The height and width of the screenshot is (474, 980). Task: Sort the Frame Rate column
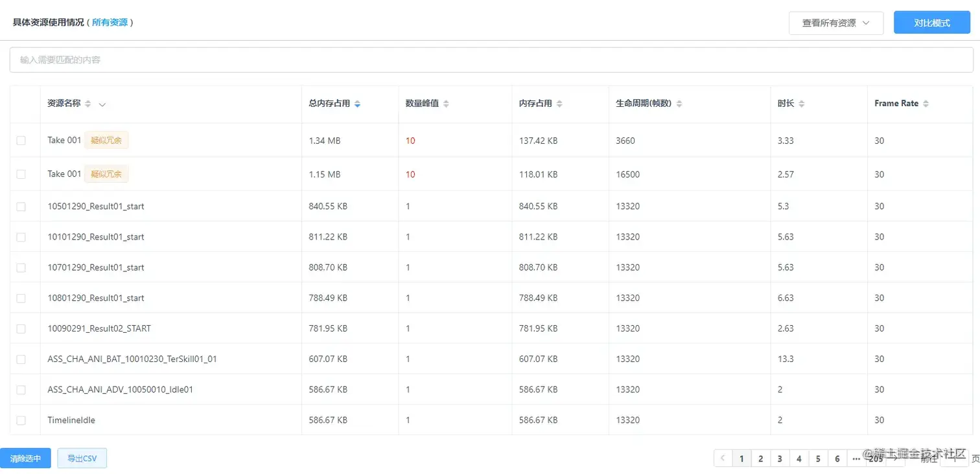coord(926,103)
